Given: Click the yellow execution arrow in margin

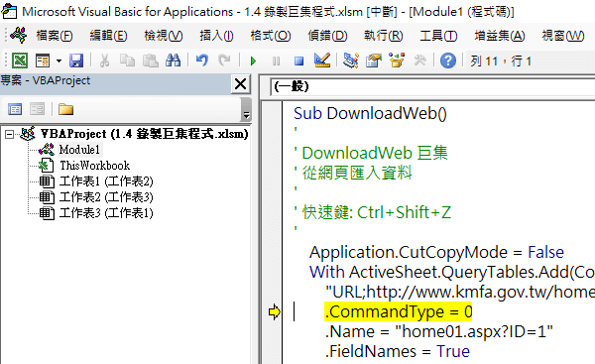Looking at the screenshot, I should pos(274,312).
